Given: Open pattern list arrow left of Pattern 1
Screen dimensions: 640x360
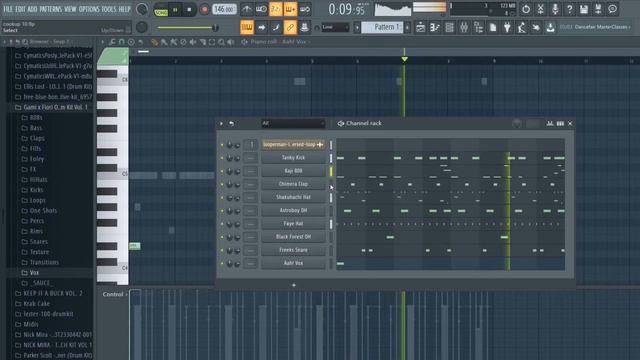Looking at the screenshot, I should pos(357,27).
